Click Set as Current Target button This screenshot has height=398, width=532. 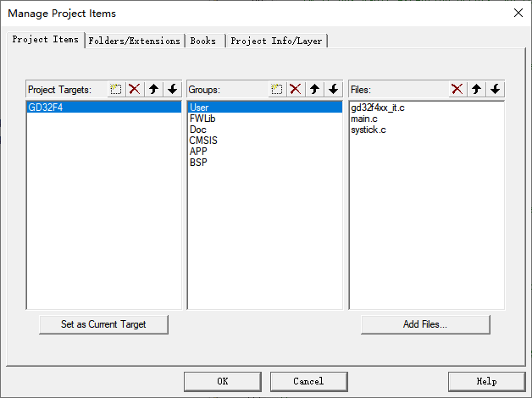pos(103,324)
